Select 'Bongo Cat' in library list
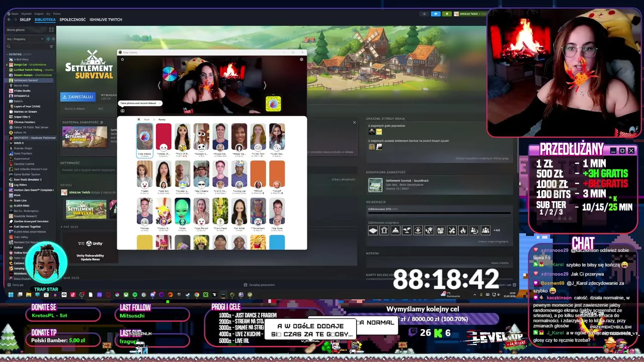Screen dimensions: 644x362 pos(30,64)
